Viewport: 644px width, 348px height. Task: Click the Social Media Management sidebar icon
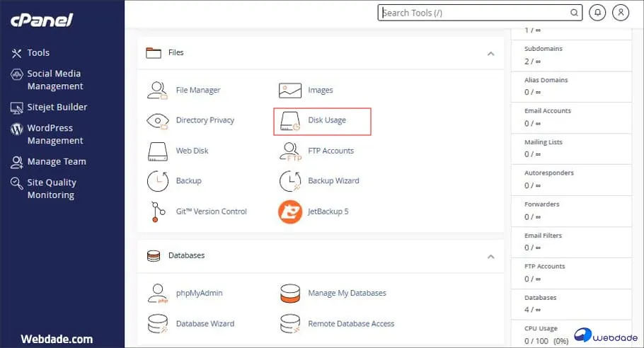point(16,75)
